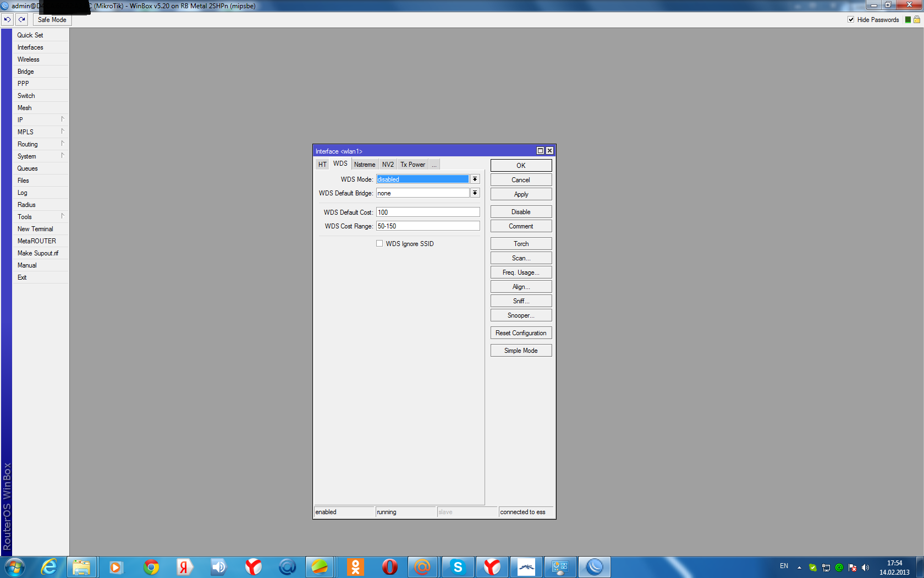Open the WDS Mode dropdown arrow
The height and width of the screenshot is (578, 924).
475,179
